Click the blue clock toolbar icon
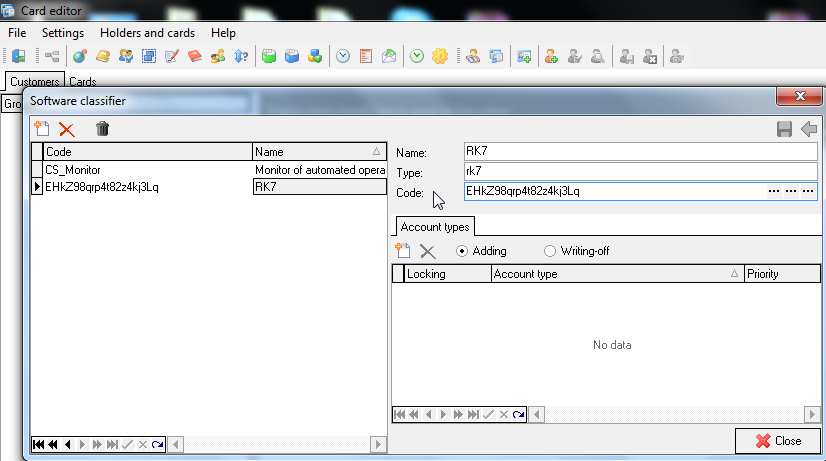Screen dimensions: 826x461 (x=343, y=56)
